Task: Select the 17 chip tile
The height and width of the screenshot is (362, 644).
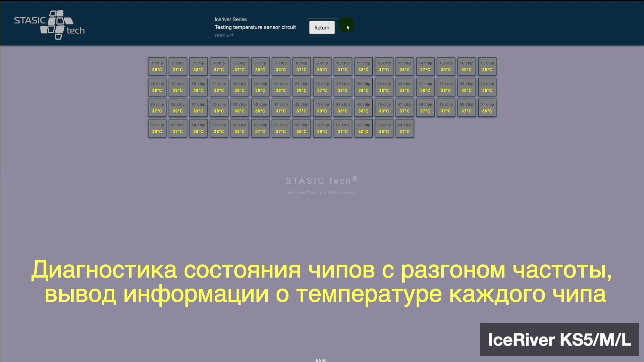Action: coord(487,66)
